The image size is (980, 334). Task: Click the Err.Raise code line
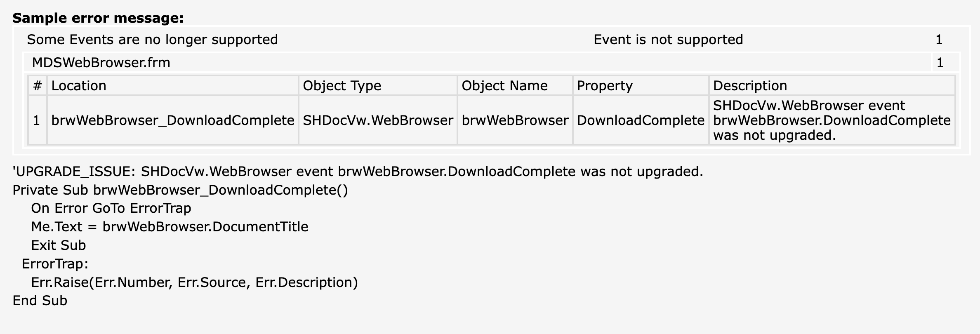click(x=194, y=282)
